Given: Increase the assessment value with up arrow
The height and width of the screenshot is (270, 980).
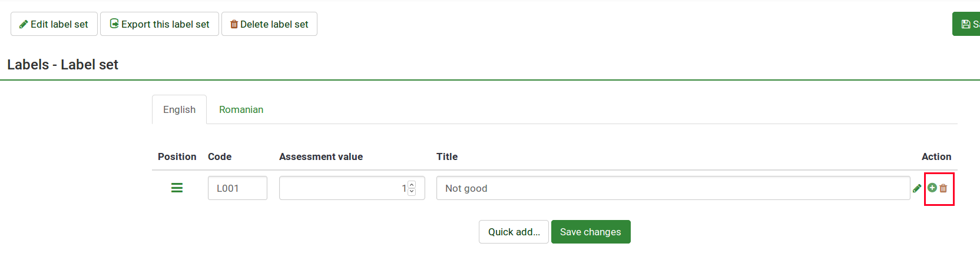Looking at the screenshot, I should point(412,185).
